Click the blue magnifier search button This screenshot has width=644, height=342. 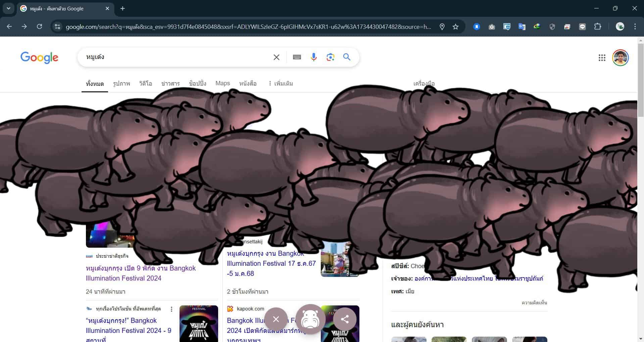(347, 57)
